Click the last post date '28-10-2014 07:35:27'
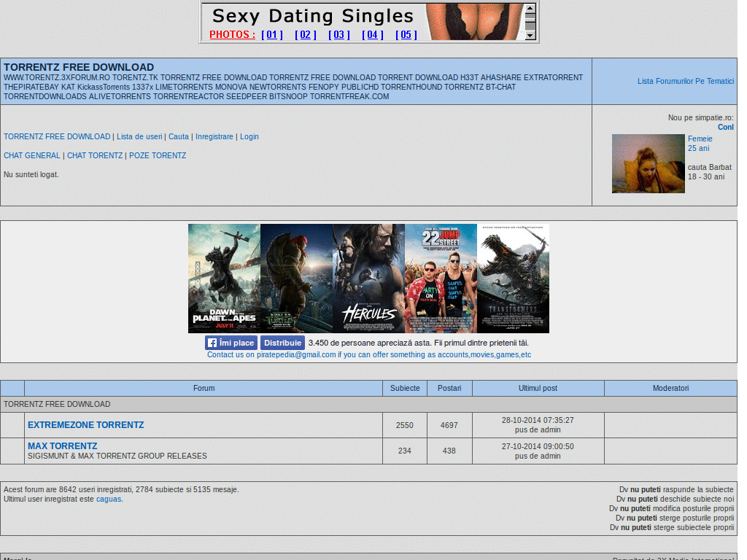The height and width of the screenshot is (560, 747). (x=538, y=421)
